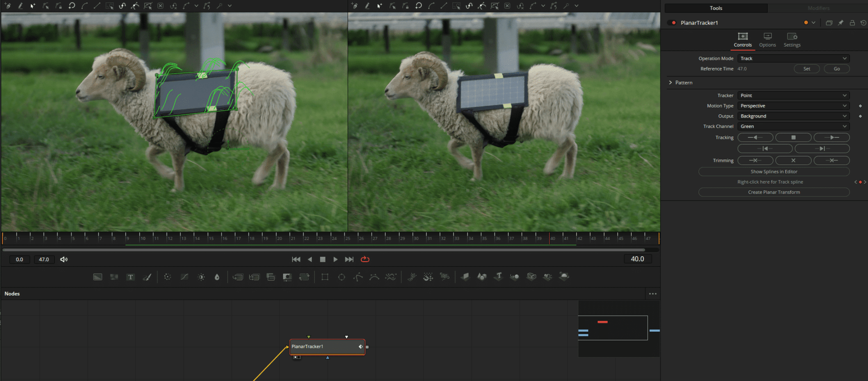This screenshot has height=381, width=868.
Task: Add a Blur node (droplet icon)
Action: 217,277
